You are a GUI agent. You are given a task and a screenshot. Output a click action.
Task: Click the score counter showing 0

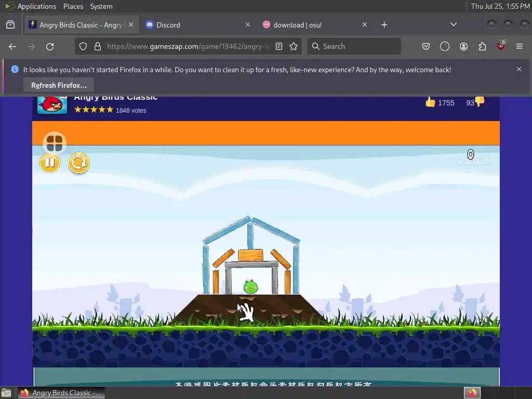(x=470, y=155)
